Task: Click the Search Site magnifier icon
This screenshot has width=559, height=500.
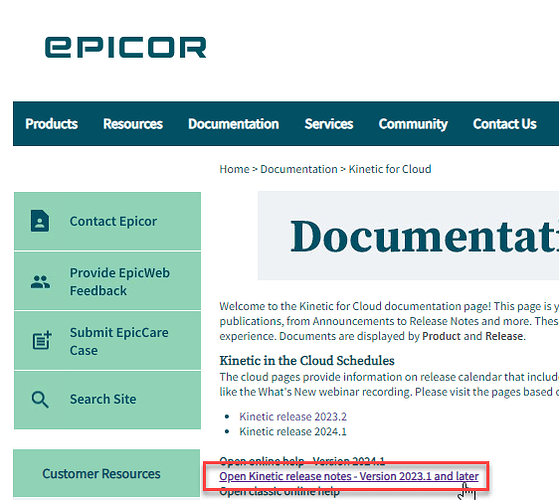Action: pyautogui.click(x=40, y=400)
